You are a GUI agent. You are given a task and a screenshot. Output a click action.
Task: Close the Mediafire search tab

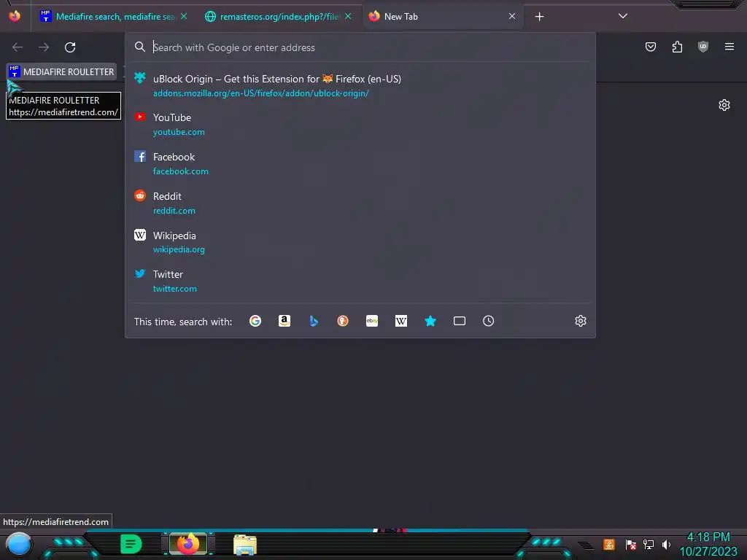184,17
